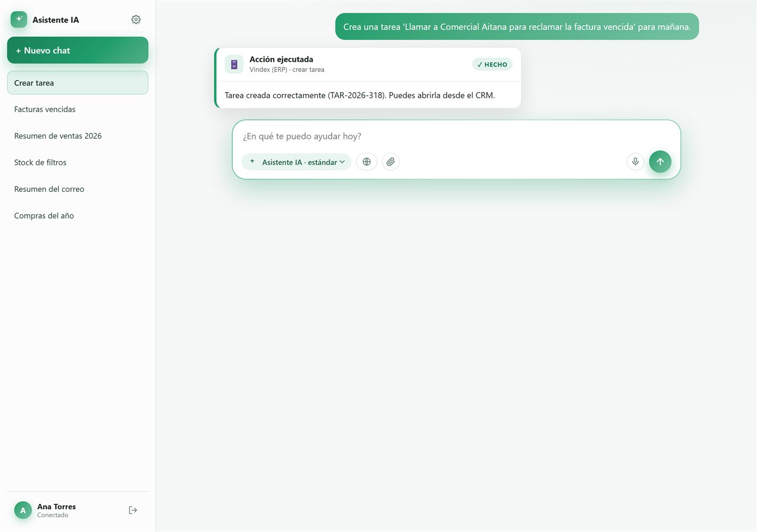Image resolution: width=757 pixels, height=532 pixels.
Task: Click the HECHO status badge
Action: [492, 64]
